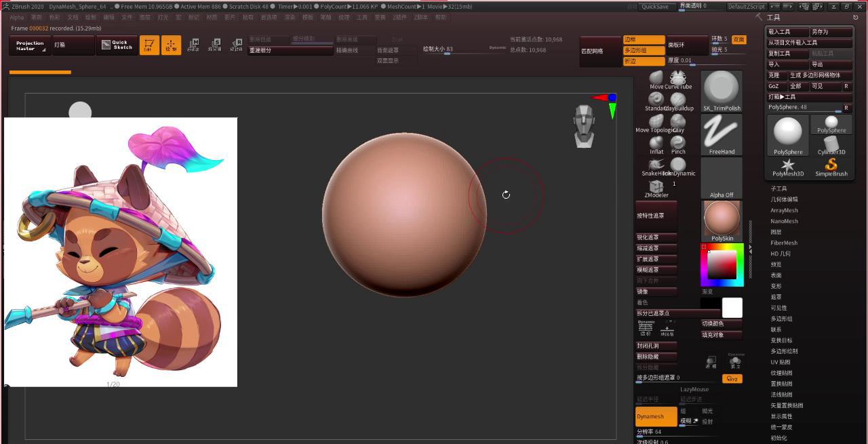Click the DefaultZScript button
Screen dimensions: 868x444
point(747,6)
